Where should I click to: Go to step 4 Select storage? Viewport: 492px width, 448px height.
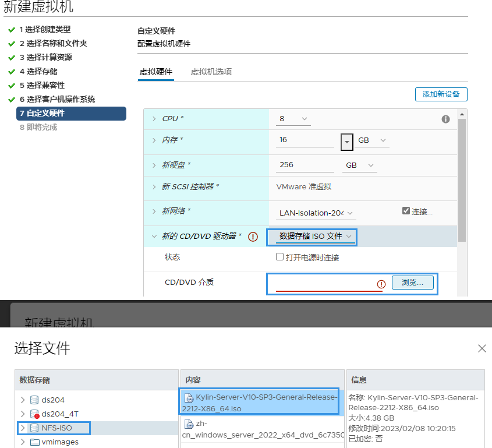pos(38,72)
